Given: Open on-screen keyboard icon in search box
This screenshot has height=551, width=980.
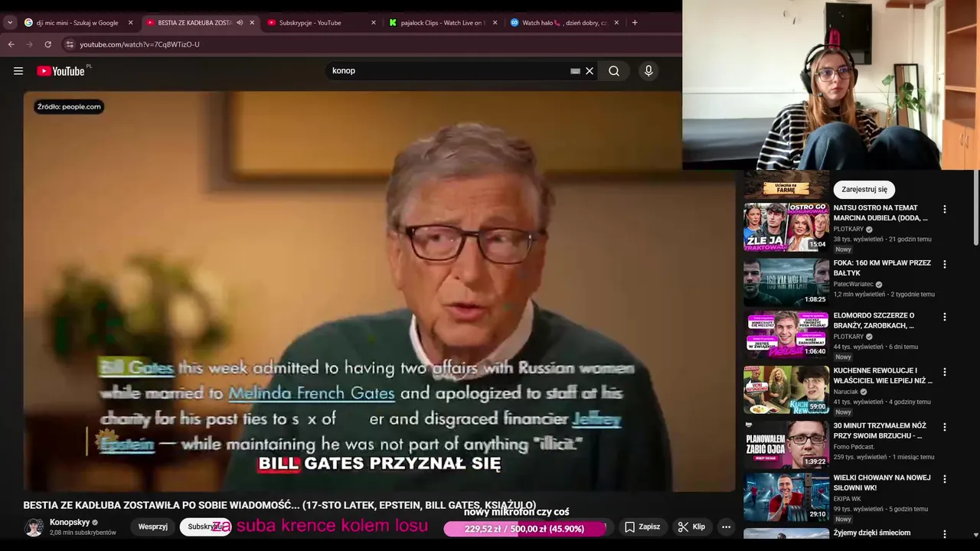Looking at the screenshot, I should pyautogui.click(x=575, y=71).
